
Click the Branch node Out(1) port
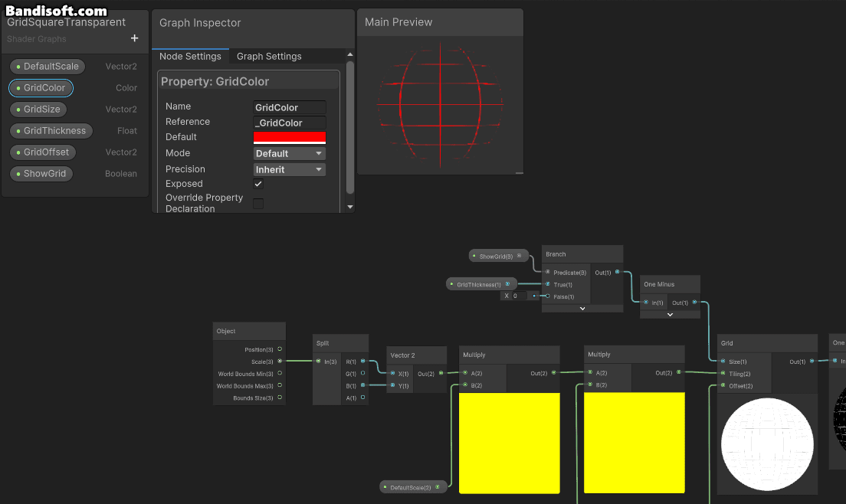point(617,272)
